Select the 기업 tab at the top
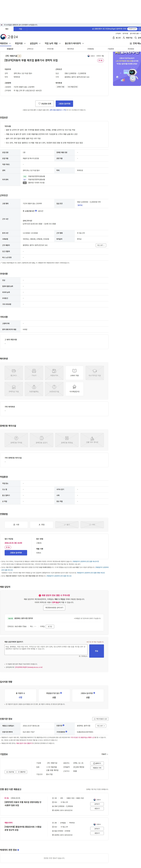141x868 pixels. point(20,29)
